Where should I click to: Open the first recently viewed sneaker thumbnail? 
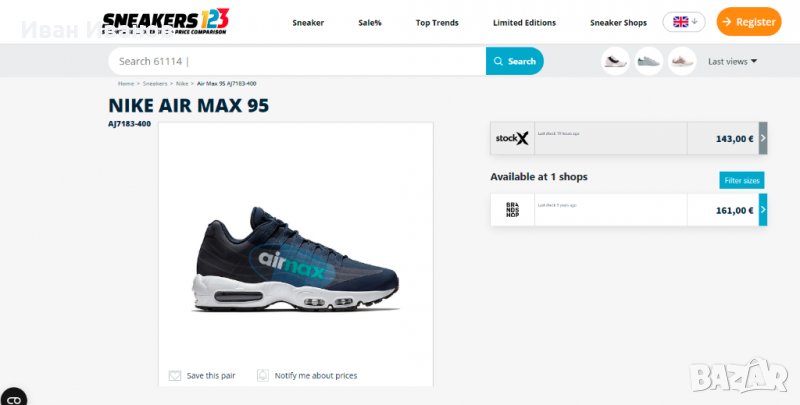coord(615,61)
